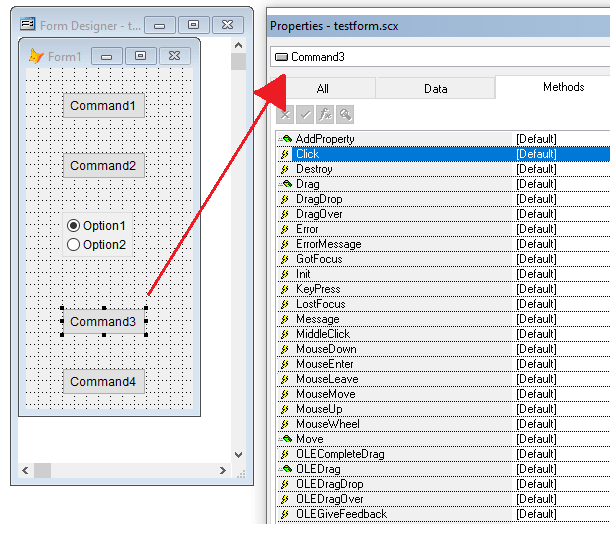The height and width of the screenshot is (544, 610).
Task: Maximize the Form Designer window
Action: pos(193,25)
